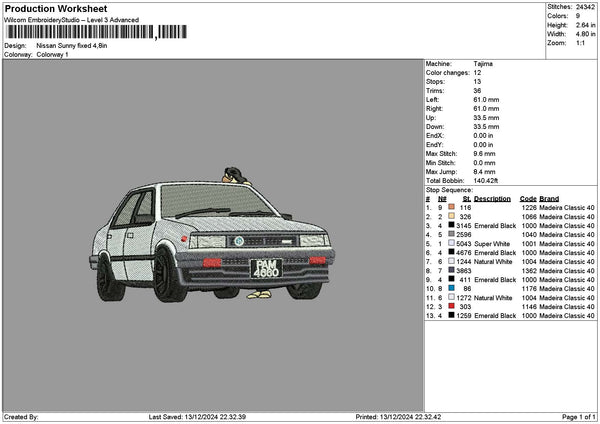
Task: Click thread code 1362 in row 8
Action: tap(529, 271)
